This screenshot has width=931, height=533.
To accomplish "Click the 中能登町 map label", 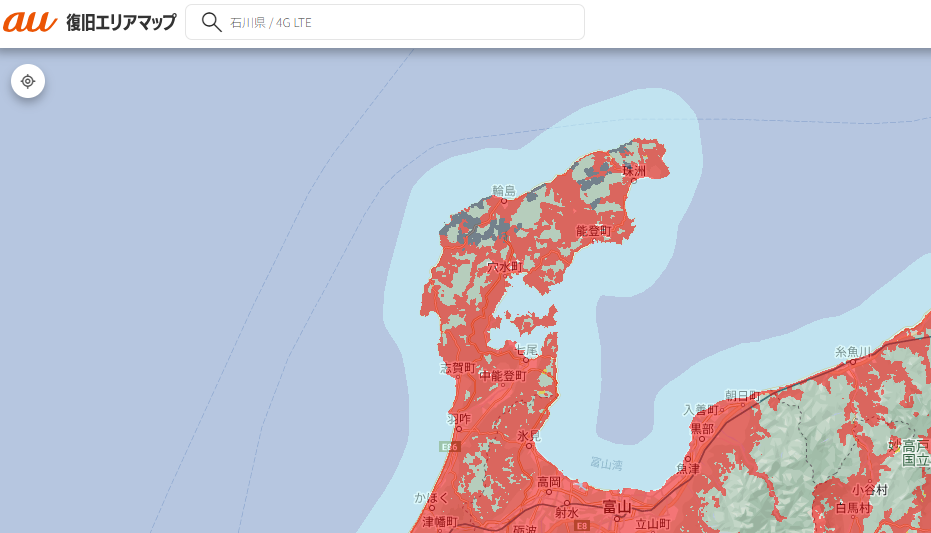I will (x=503, y=376).
